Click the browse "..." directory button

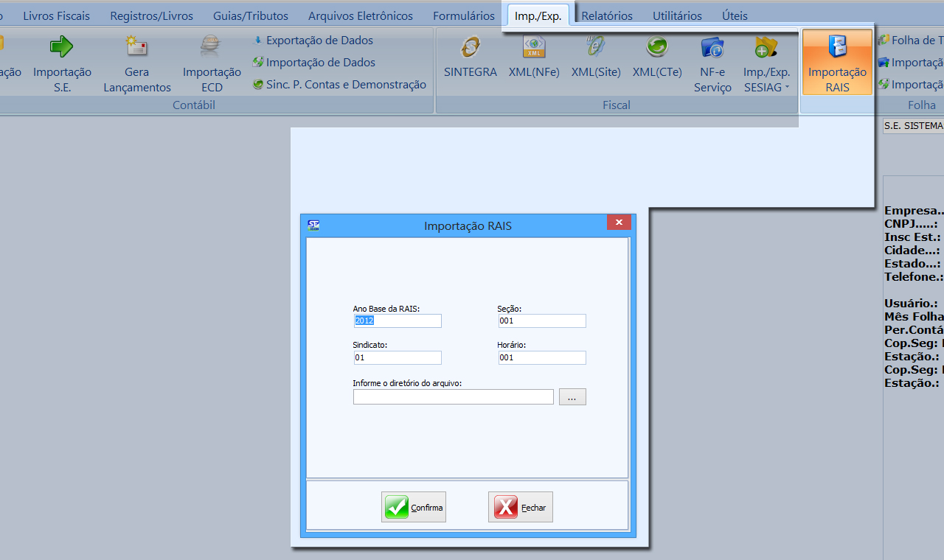[572, 397]
